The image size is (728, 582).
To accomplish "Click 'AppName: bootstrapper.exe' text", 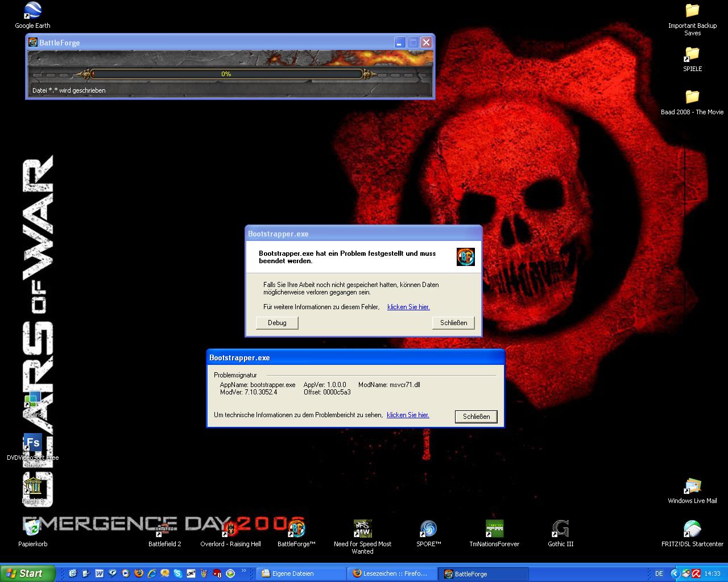I will point(258,385).
